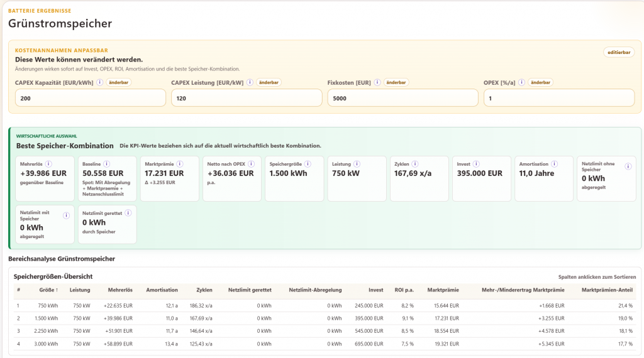Click the editierbar badge
This screenshot has width=644, height=358.
click(x=619, y=53)
